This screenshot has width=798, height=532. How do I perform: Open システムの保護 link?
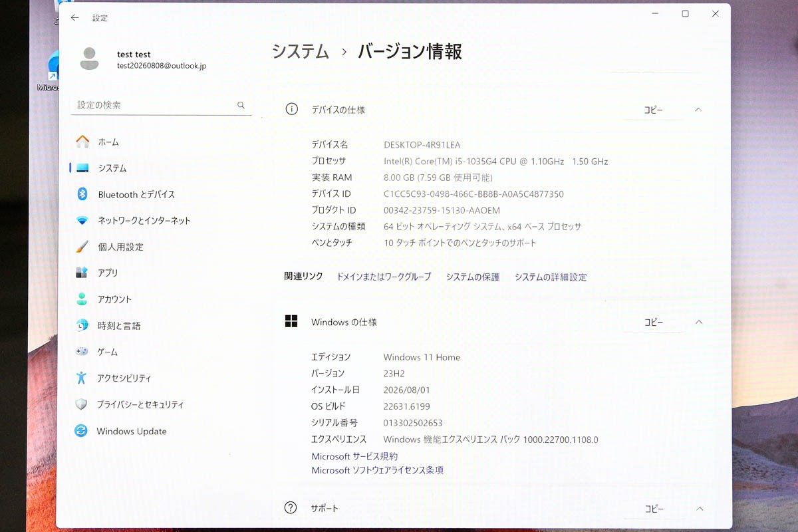pyautogui.click(x=473, y=277)
